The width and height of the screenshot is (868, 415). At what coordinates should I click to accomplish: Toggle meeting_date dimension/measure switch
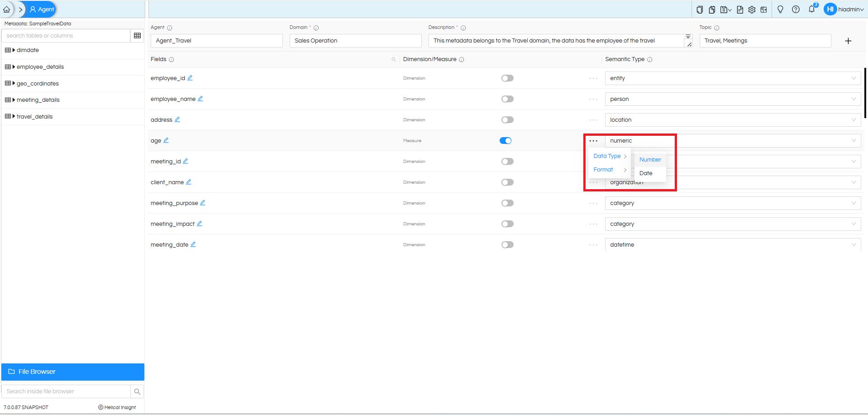point(507,245)
